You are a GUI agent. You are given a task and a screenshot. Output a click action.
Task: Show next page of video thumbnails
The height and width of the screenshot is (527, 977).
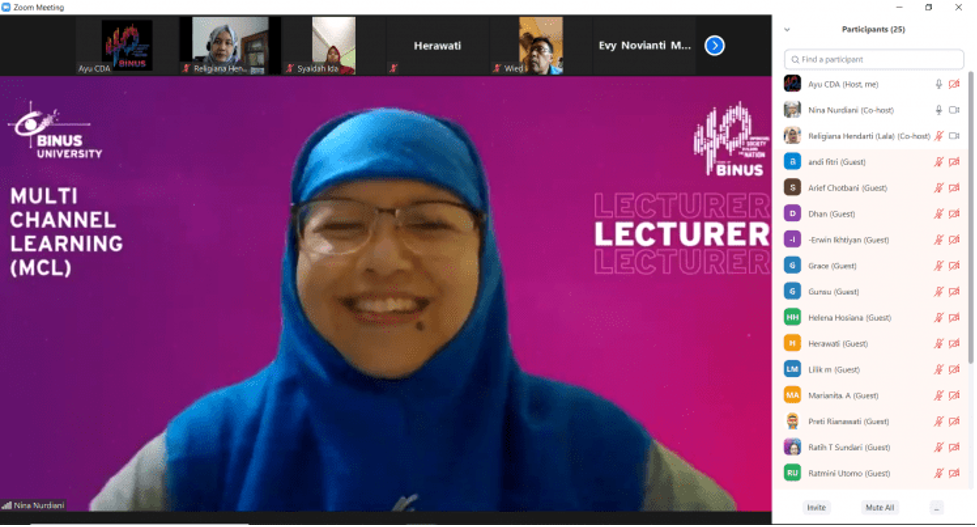714,45
